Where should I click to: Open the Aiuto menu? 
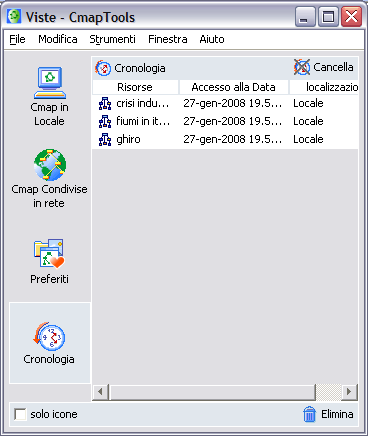(212, 39)
